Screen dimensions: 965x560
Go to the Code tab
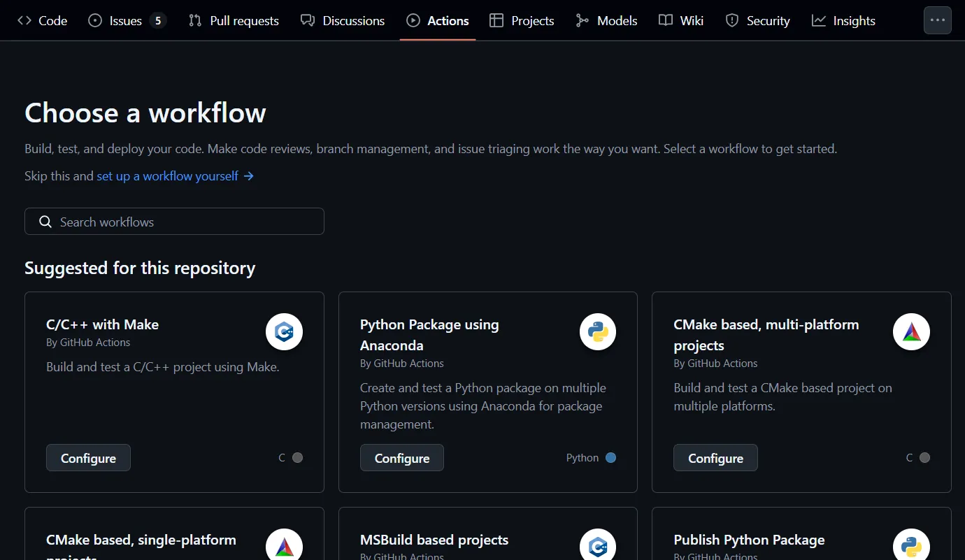(x=43, y=21)
